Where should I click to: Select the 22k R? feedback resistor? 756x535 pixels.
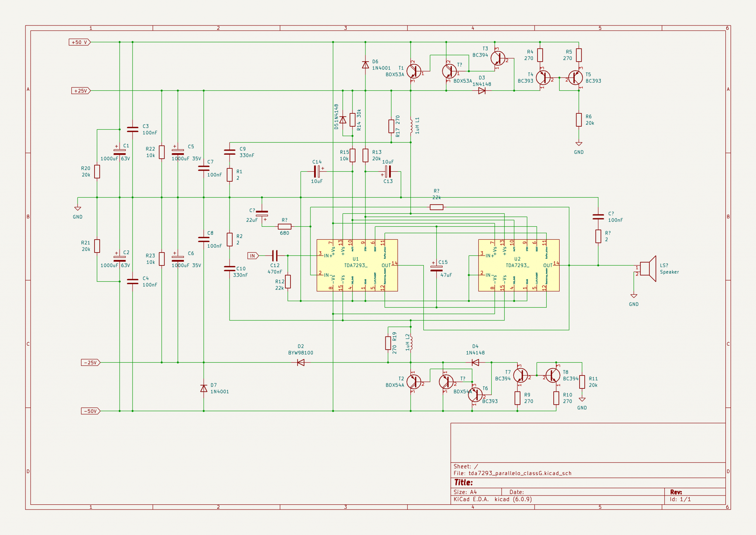(x=436, y=207)
